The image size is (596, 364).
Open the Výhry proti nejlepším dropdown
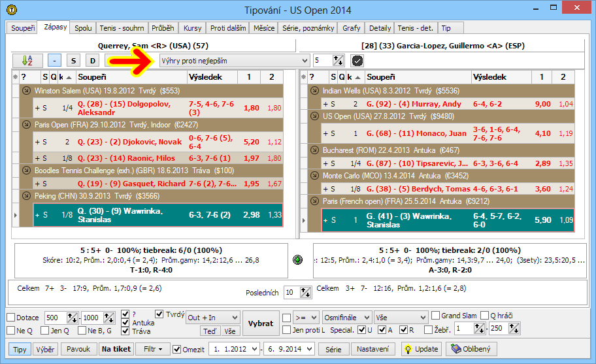coord(234,60)
